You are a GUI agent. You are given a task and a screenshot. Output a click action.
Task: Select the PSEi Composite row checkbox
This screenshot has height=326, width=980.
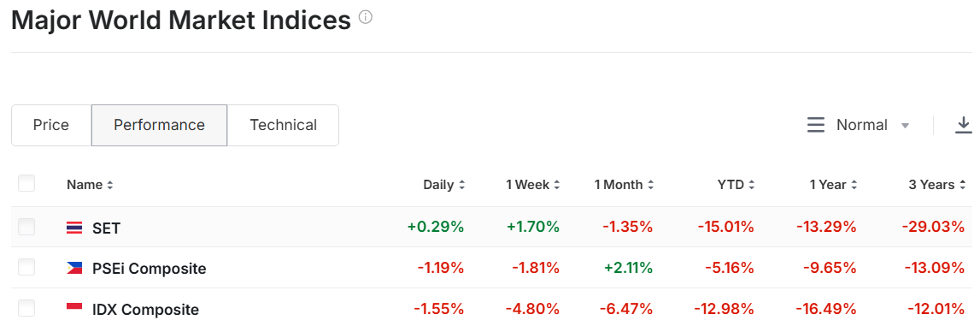pyautogui.click(x=26, y=267)
